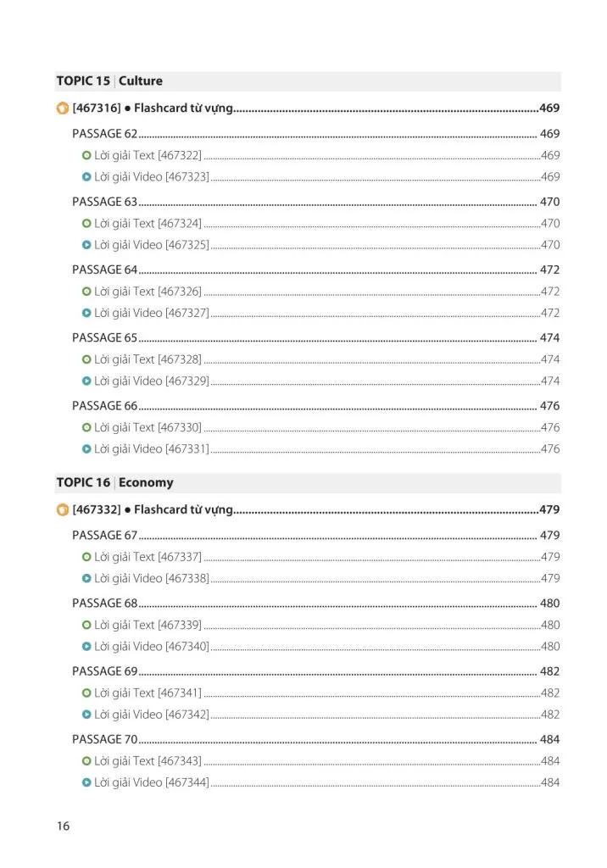The height and width of the screenshot is (868, 607).
Task: Click green text icon for Lời giải Text [467322]
Action: [x=86, y=156]
